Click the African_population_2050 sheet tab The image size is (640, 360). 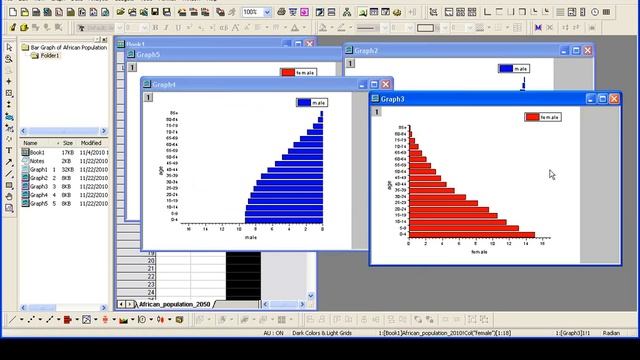tap(174, 304)
